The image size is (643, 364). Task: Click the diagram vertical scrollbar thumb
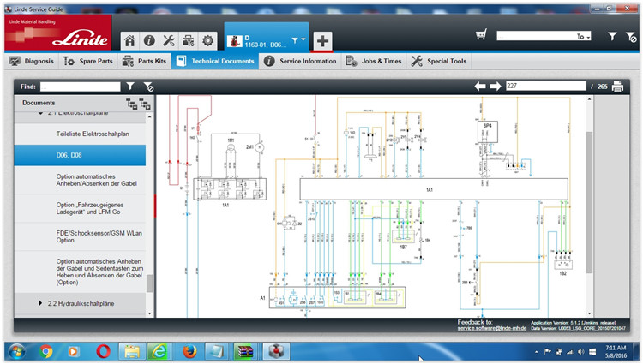coord(589,202)
